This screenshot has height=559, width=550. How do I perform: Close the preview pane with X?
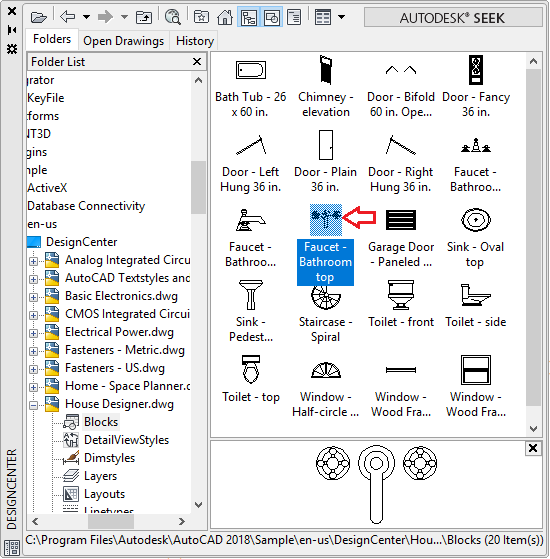(x=533, y=448)
